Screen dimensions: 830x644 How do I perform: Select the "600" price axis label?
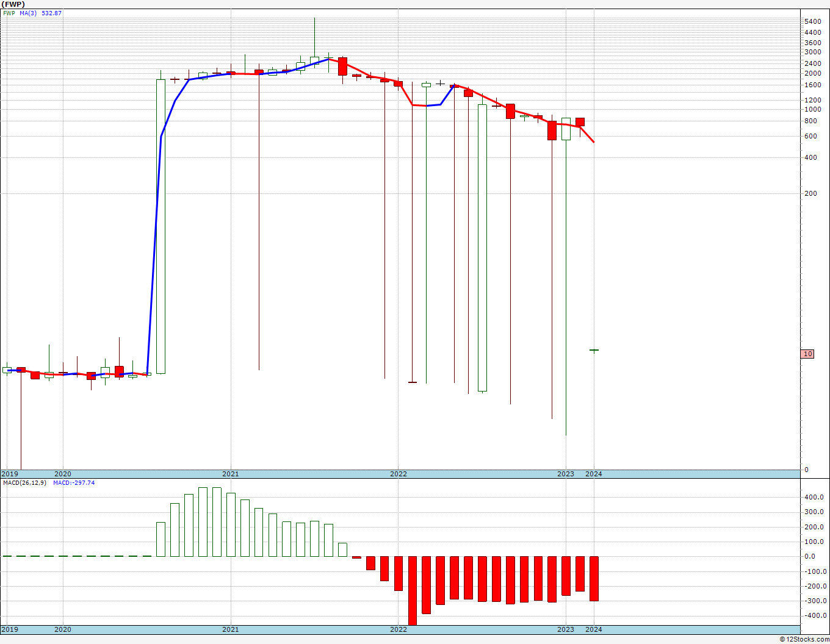[810, 136]
